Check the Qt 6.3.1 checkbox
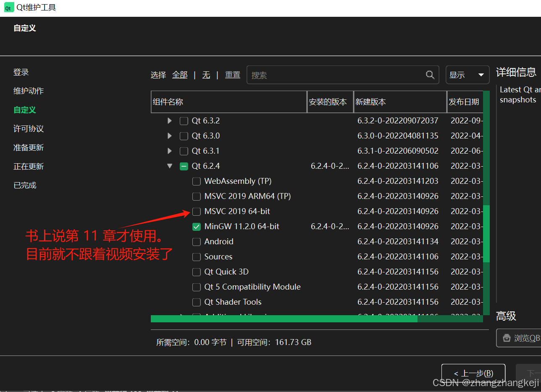541x392 pixels. click(x=184, y=151)
